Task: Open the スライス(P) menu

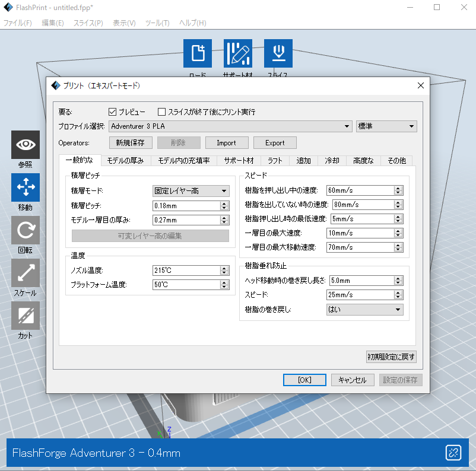Action: coord(88,23)
